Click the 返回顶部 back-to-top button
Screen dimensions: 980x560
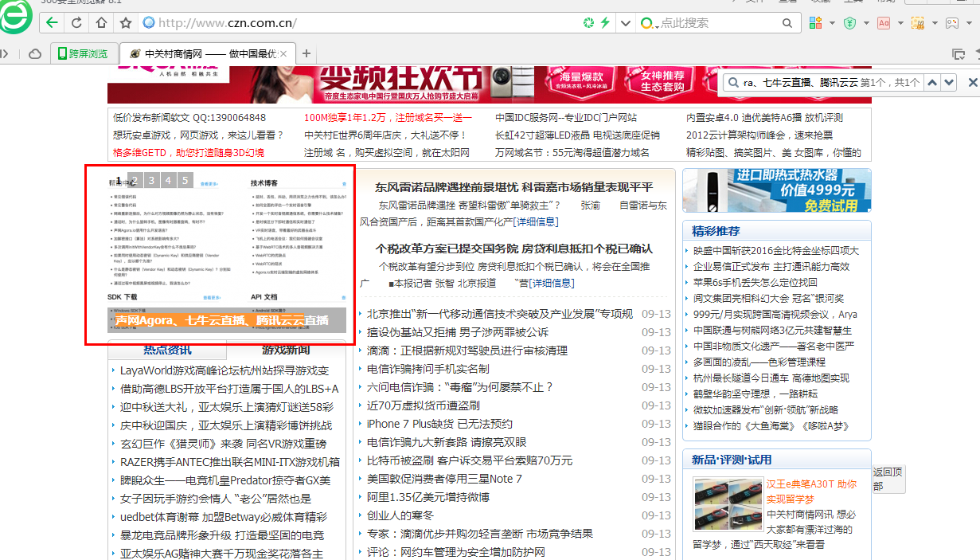point(888,479)
